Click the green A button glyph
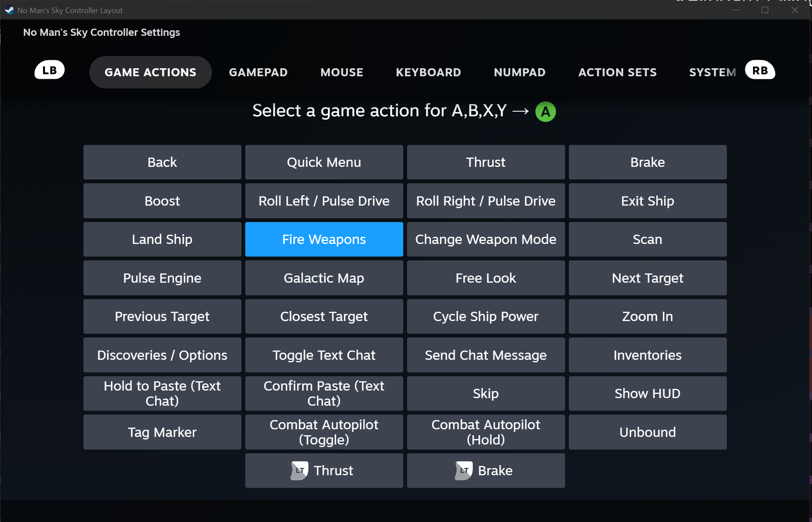Viewport: 812px width, 522px height. [545, 112]
